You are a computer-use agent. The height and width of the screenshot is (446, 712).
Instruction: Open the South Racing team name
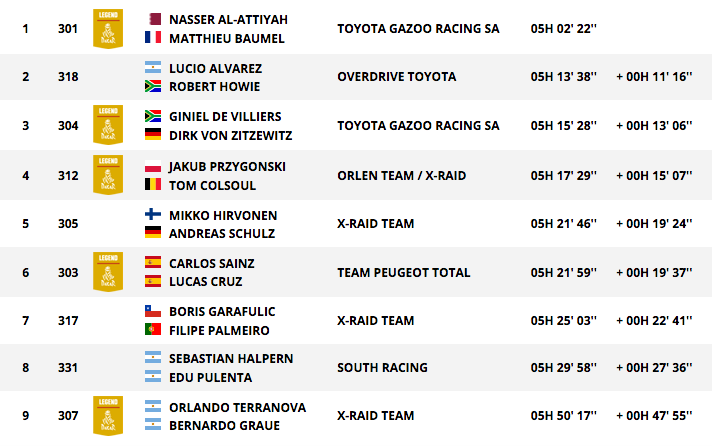[382, 367]
